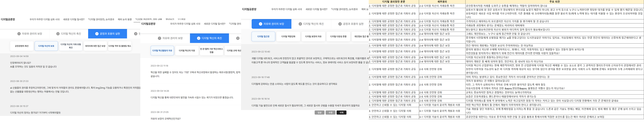Select the '디지털 역량강화' sub-category button
Viewport: 644px width, 125px height.
coord(288,37)
